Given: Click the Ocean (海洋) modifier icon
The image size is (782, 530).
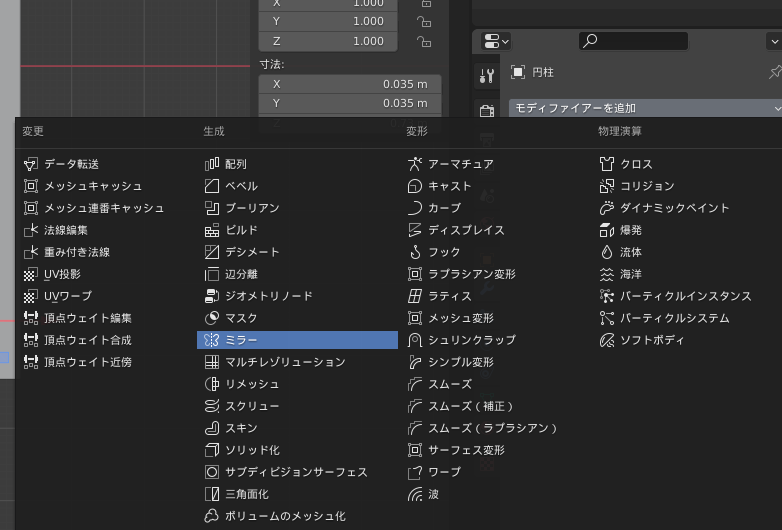Looking at the screenshot, I should 607,274.
